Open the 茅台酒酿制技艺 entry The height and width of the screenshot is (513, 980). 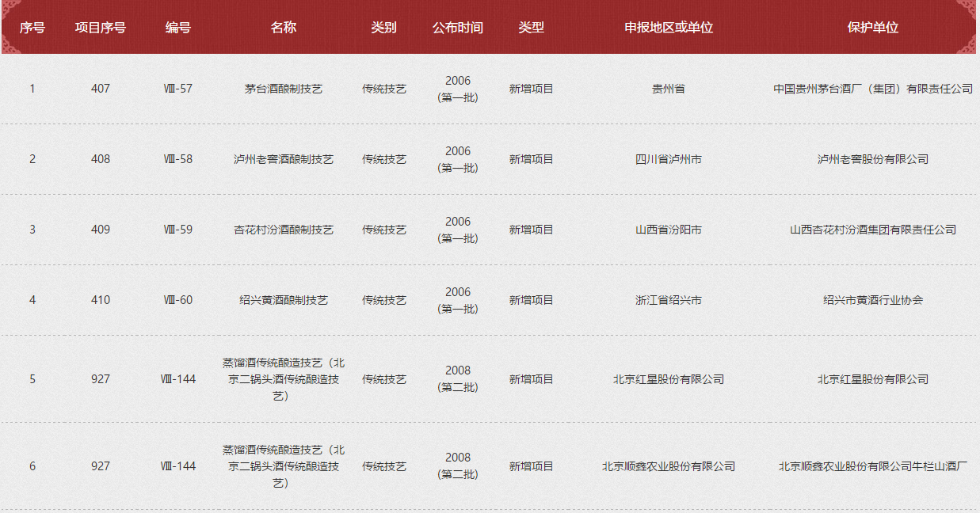[284, 89]
